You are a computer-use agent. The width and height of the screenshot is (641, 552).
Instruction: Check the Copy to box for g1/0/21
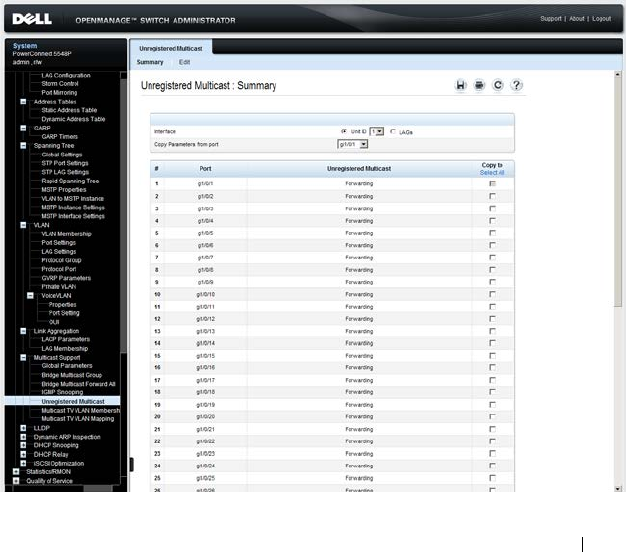coord(493,429)
